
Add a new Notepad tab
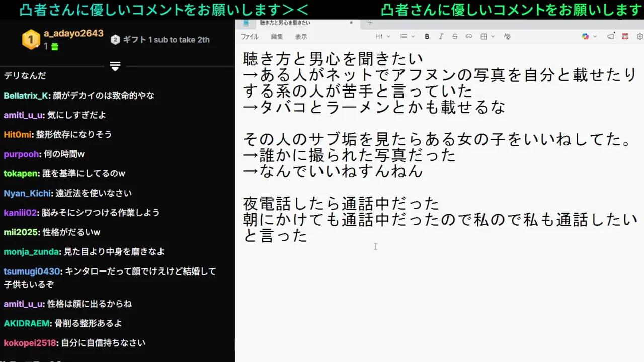(x=370, y=23)
